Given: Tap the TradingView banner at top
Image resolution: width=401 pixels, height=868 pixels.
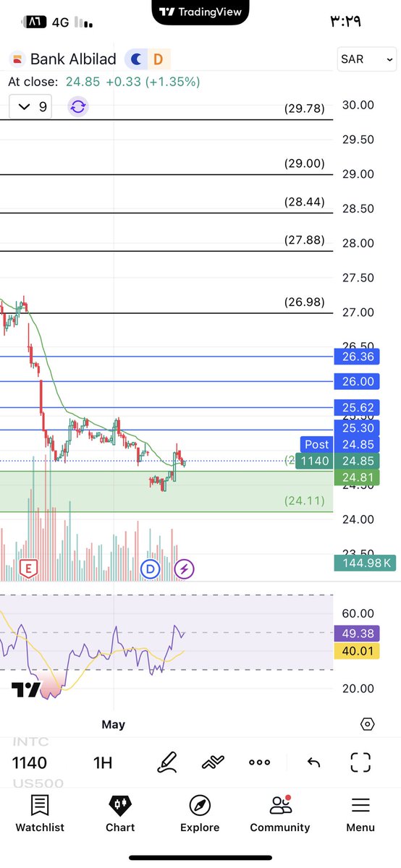Looking at the screenshot, I should [x=200, y=12].
